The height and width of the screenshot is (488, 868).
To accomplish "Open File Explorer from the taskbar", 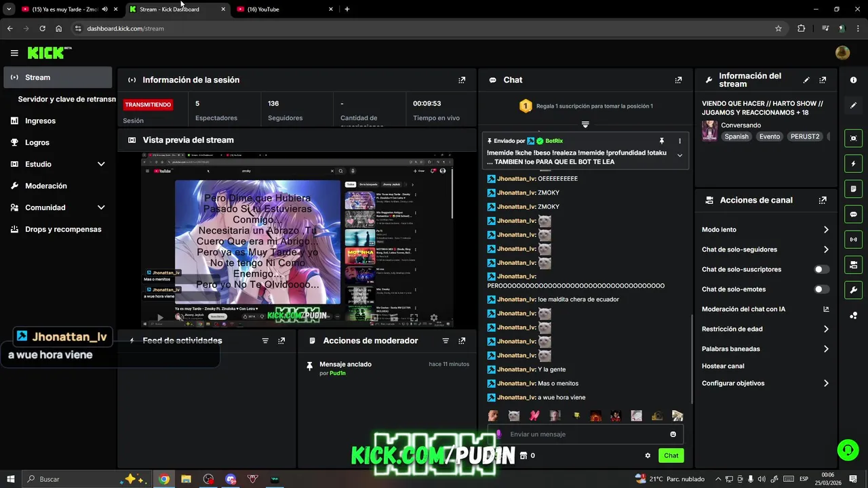I will 186,479.
